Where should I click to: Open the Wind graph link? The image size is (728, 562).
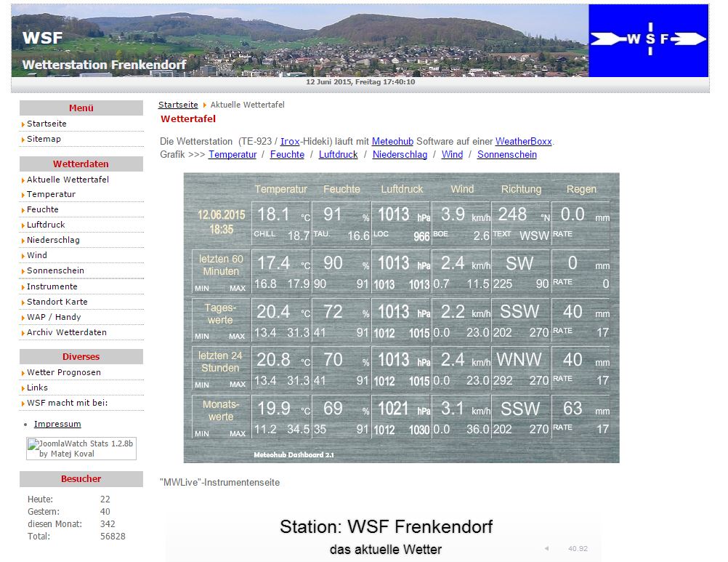[452, 155]
